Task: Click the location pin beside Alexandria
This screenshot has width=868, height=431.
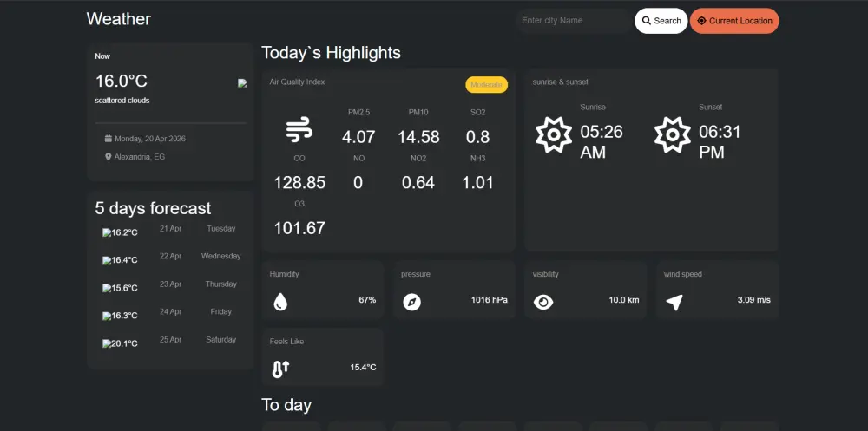Action: [108, 157]
